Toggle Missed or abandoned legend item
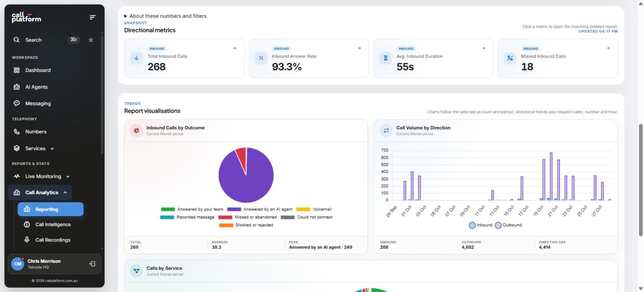The height and width of the screenshot is (292, 644). [x=248, y=217]
